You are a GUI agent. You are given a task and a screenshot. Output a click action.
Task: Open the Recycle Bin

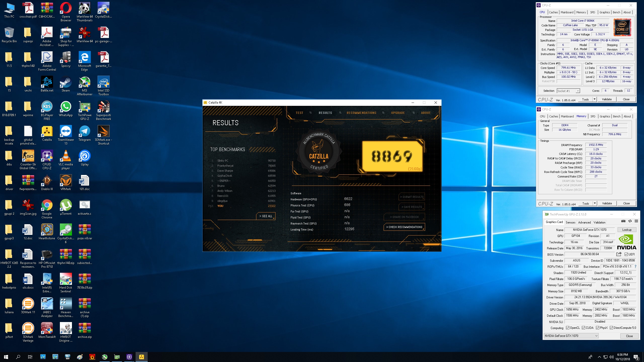[9, 35]
